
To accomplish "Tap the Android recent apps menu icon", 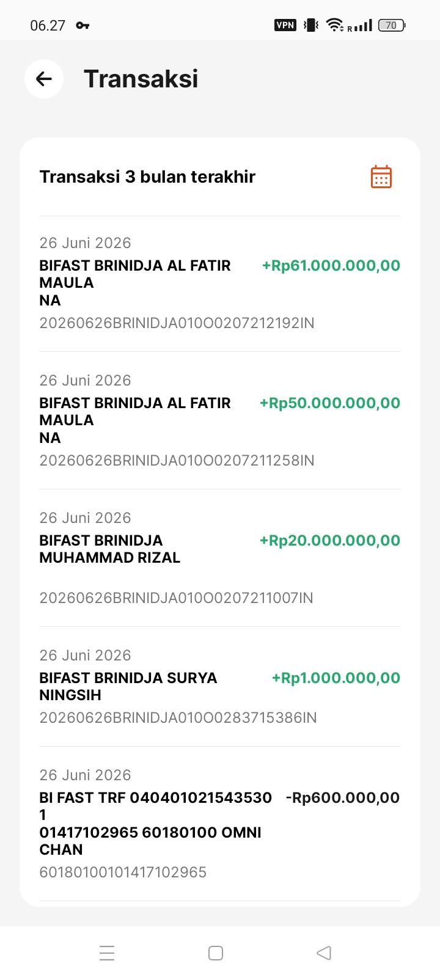I will [107, 953].
